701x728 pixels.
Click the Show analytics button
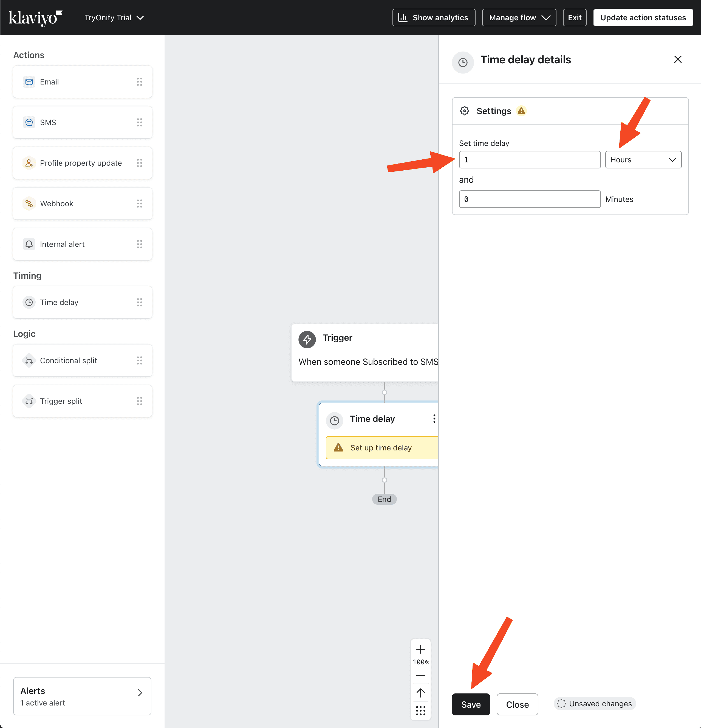click(434, 18)
